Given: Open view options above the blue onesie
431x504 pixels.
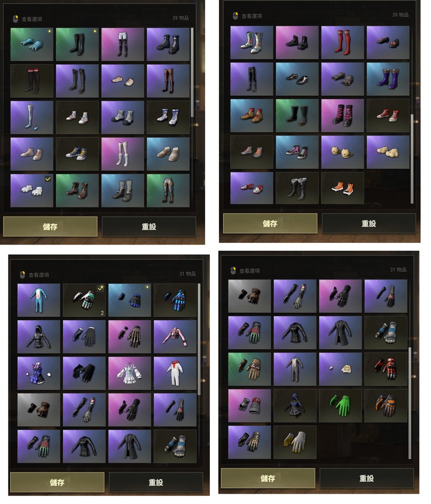Looking at the screenshot, I should click(34, 275).
